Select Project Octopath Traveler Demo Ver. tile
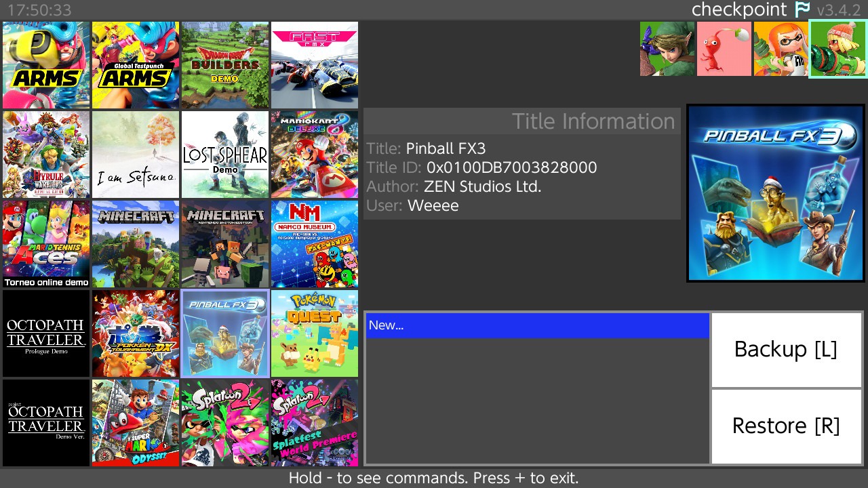868x488 pixels. 46,423
